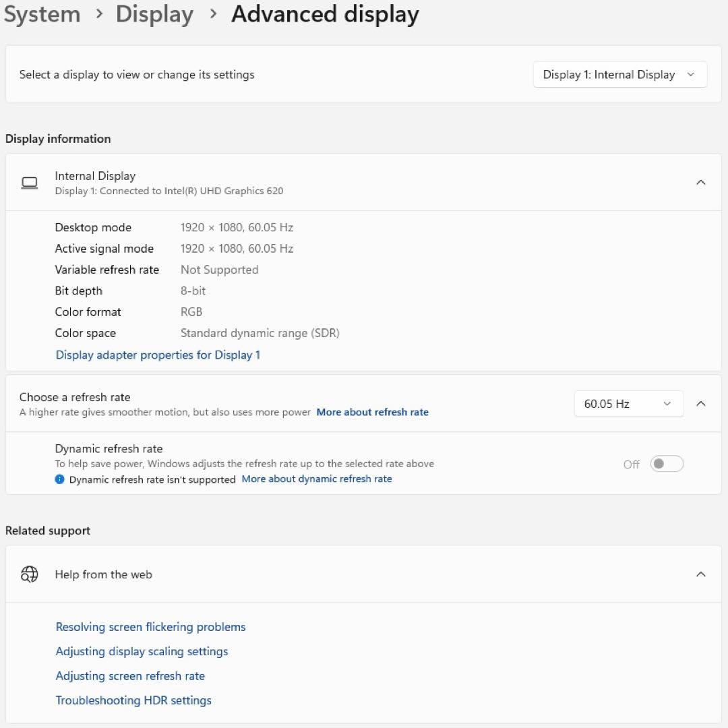Image resolution: width=728 pixels, height=728 pixels.
Task: Navigate to System via the breadcrumb
Action: tap(42, 14)
